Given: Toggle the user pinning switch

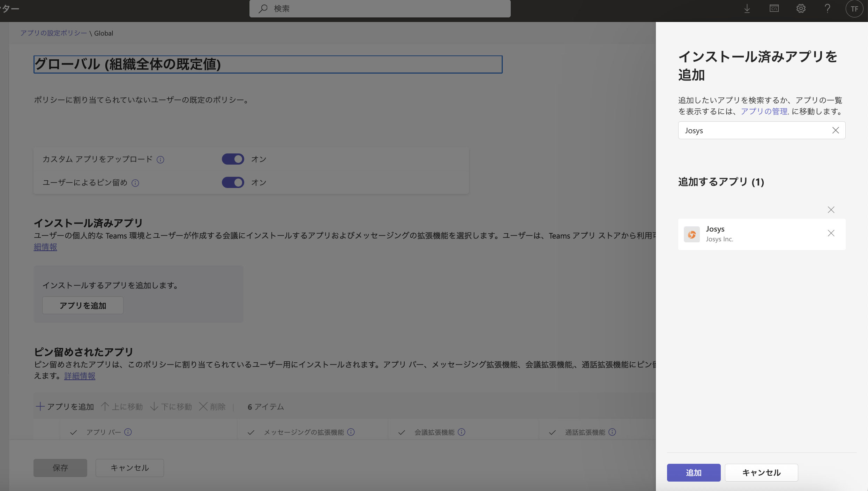Looking at the screenshot, I should point(233,182).
